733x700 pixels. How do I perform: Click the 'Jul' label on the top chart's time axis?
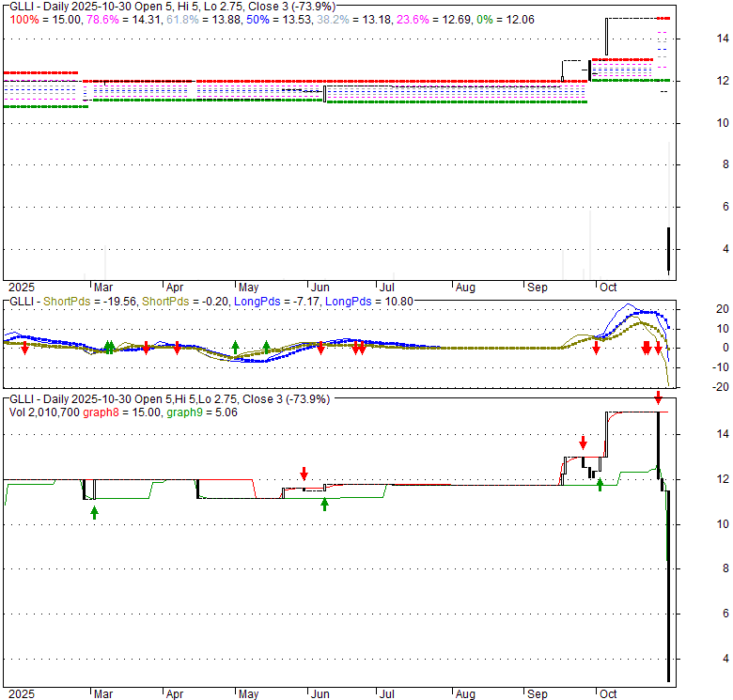click(387, 288)
